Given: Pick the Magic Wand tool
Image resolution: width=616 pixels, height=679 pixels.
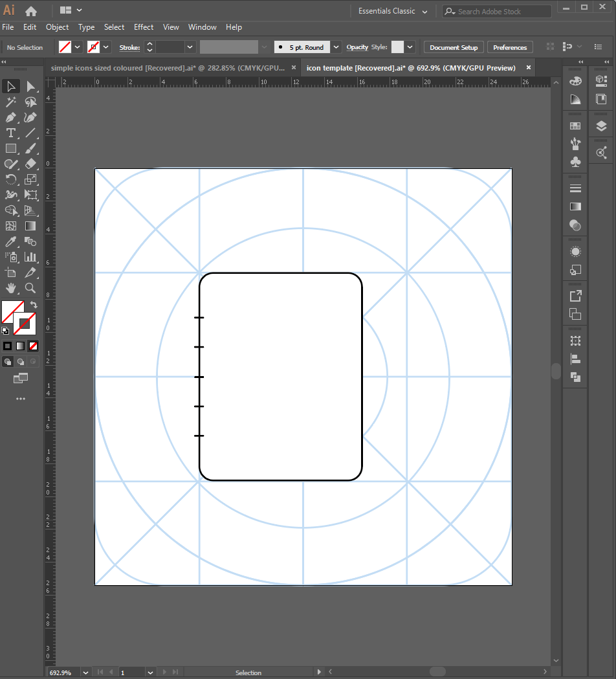Looking at the screenshot, I should tap(11, 102).
